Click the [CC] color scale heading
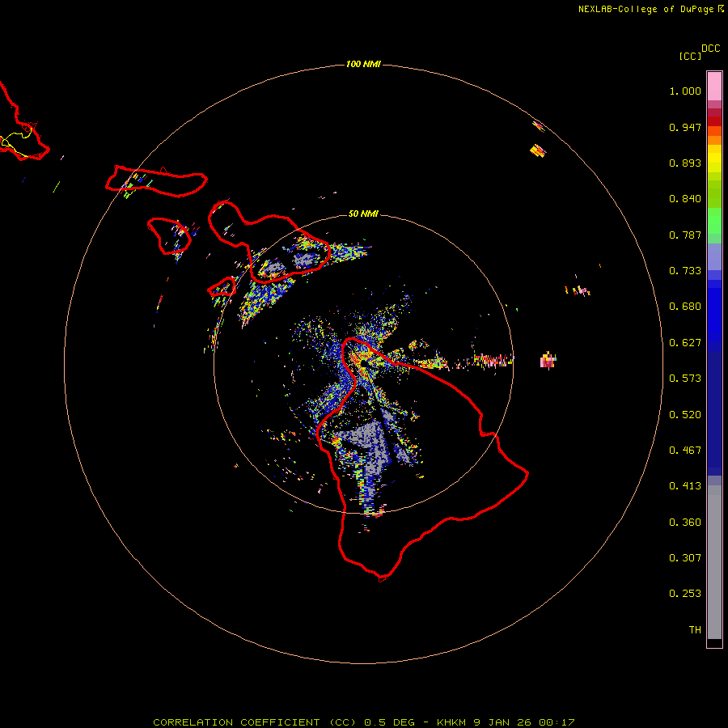Image resolution: width=728 pixels, height=728 pixels. (690, 56)
